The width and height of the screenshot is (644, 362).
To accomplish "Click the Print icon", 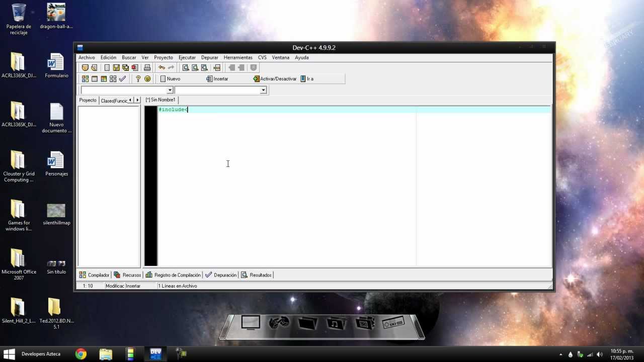I will (x=147, y=67).
